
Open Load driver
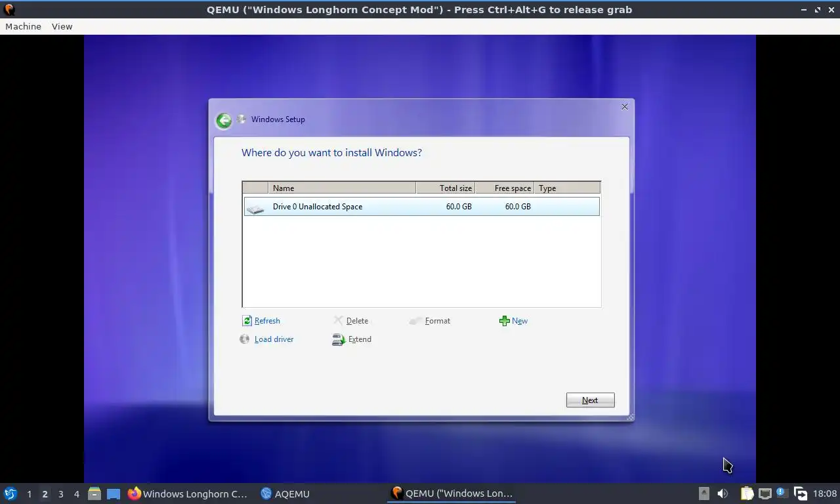pyautogui.click(x=274, y=339)
